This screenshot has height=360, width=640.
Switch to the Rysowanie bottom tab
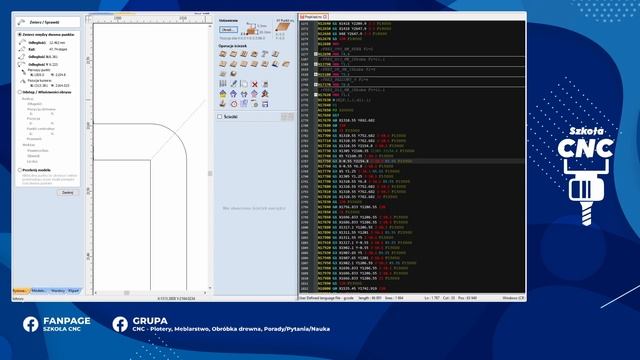[x=20, y=291]
